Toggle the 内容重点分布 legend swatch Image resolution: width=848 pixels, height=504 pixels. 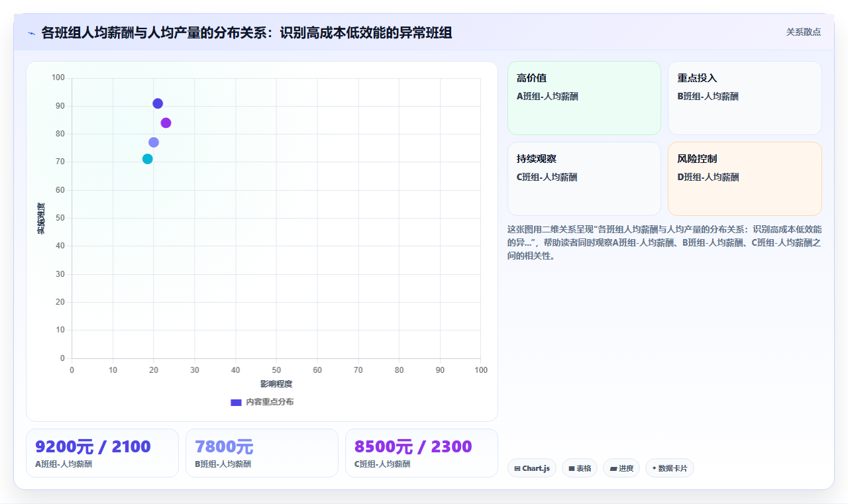(236, 402)
